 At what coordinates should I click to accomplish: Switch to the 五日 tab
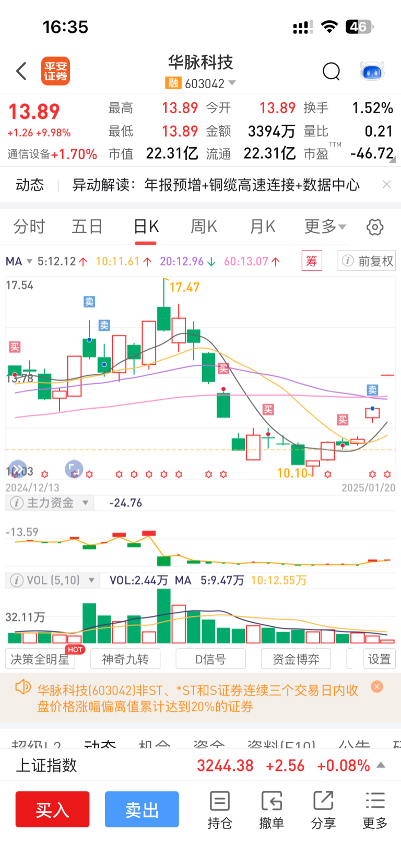coord(87,227)
